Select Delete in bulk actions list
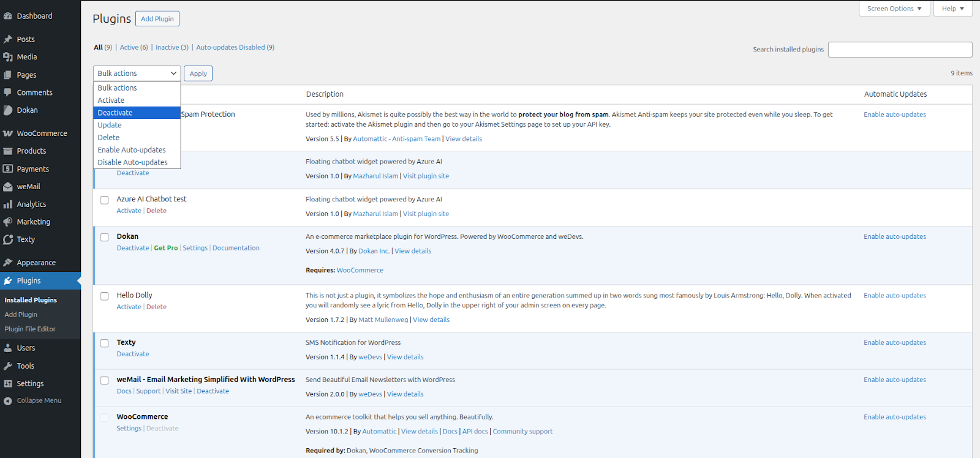Screen dimensions: 980x458 tap(137, 138)
